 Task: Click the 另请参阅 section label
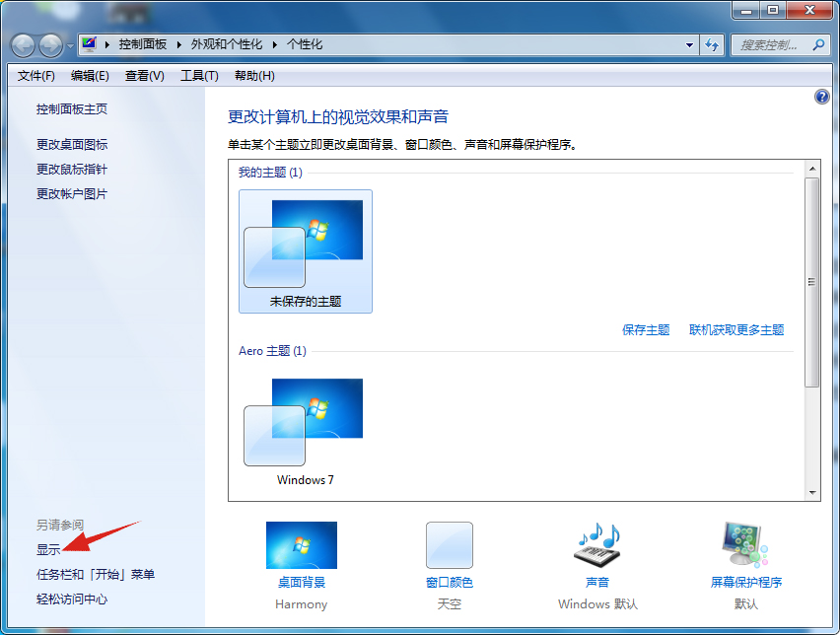60,525
